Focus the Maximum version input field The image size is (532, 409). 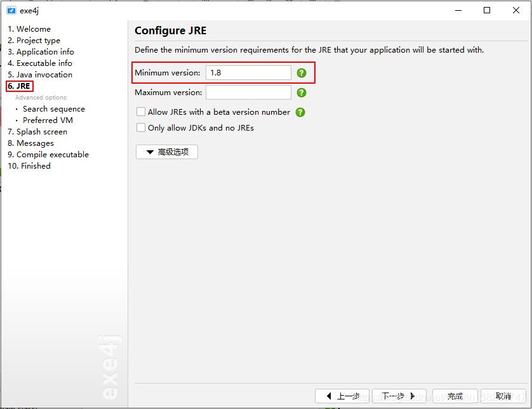pos(248,93)
